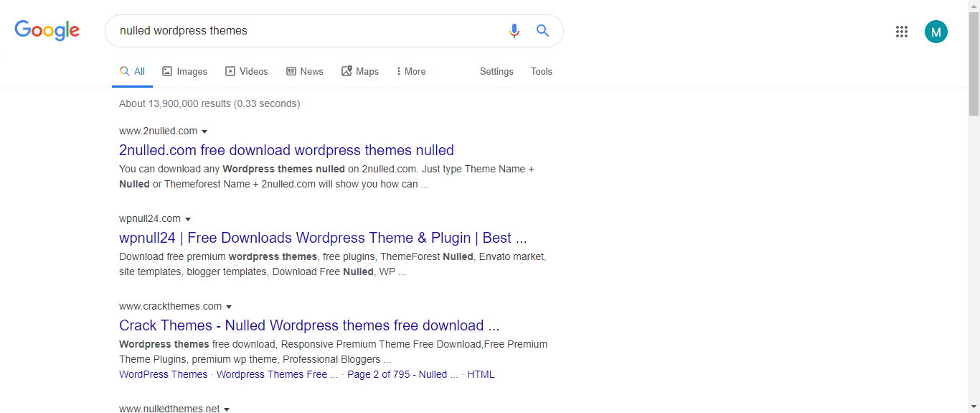Open the Settings menu
980x413 pixels.
coord(496,72)
